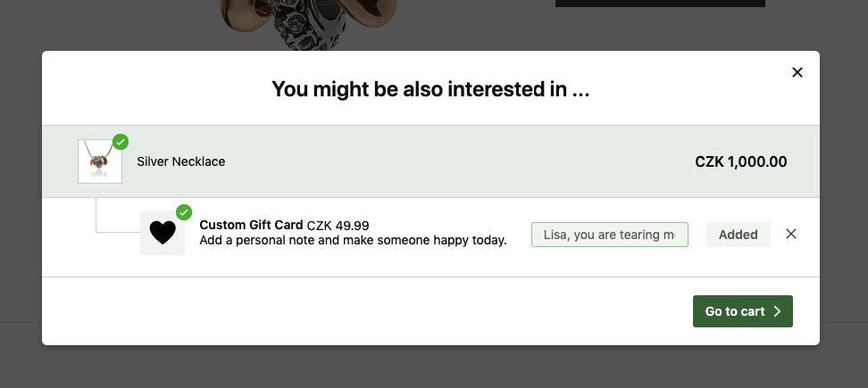Screen dimensions: 868x388
Task: Click the dialog heading 'You might be also interested in'
Action: pos(430,89)
